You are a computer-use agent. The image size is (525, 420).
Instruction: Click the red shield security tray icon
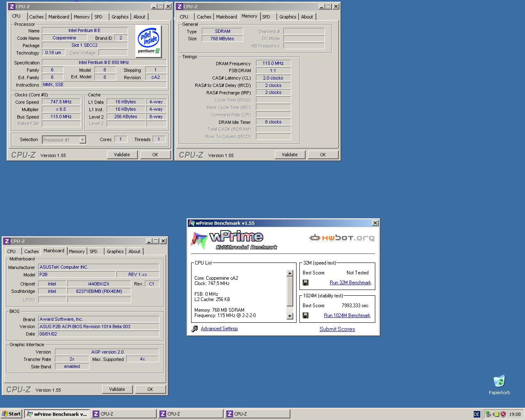click(503, 414)
